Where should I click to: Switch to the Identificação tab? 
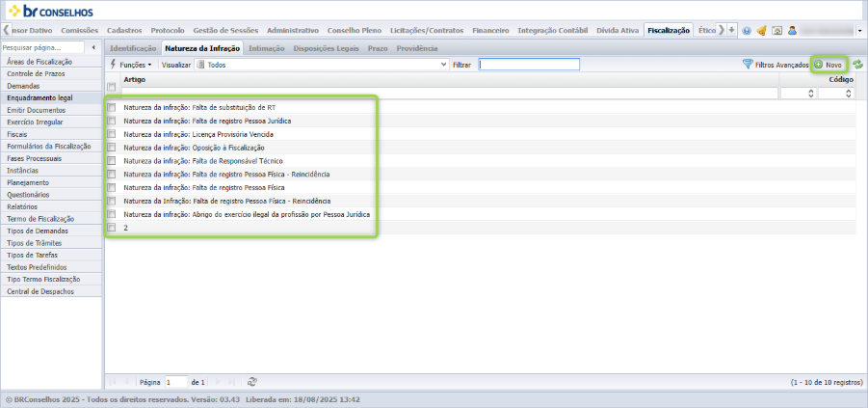coord(133,48)
